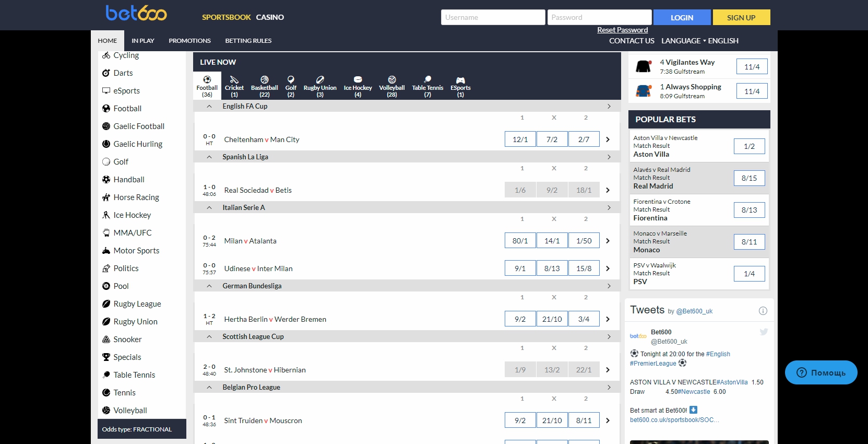Open more markets for Milan v Atalanta
This screenshot has height=444, width=868.
click(608, 241)
